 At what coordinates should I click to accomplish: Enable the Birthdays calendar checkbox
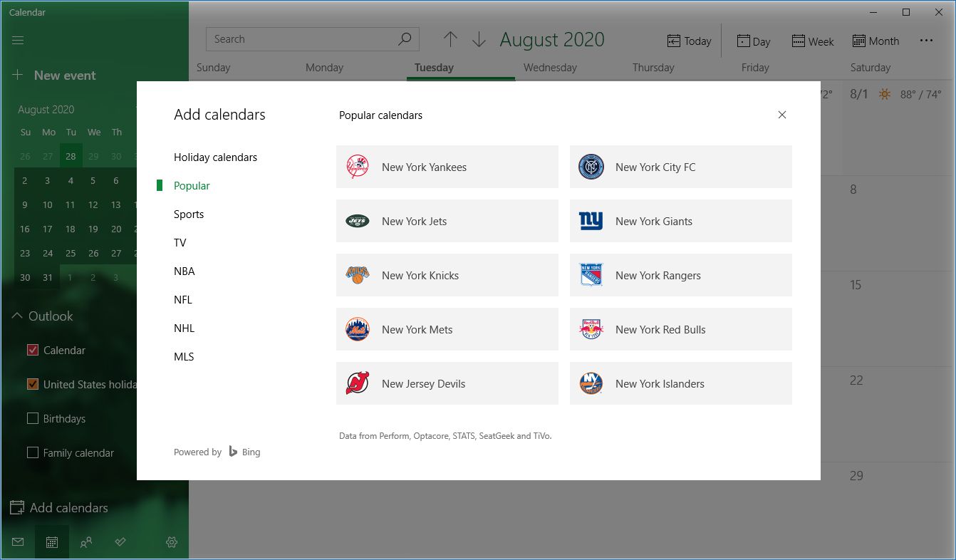(x=33, y=418)
